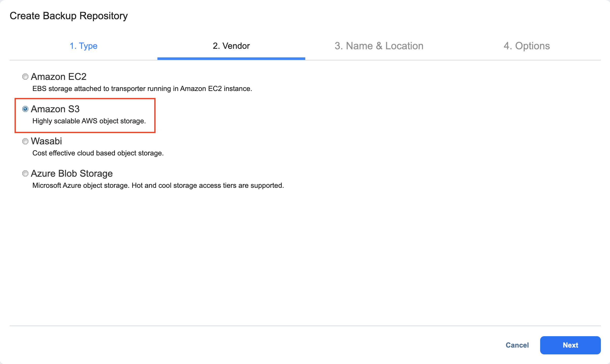Cancel the backup repository wizard

(517, 345)
